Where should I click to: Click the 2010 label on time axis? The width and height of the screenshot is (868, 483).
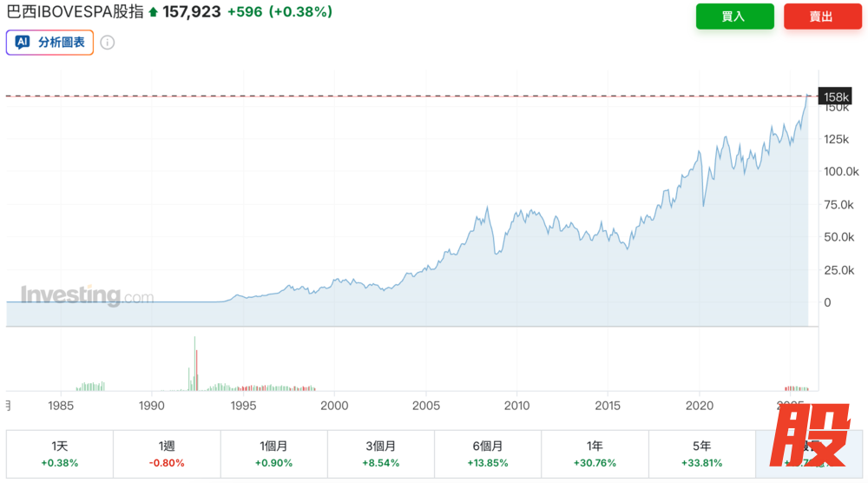pyautogui.click(x=516, y=406)
